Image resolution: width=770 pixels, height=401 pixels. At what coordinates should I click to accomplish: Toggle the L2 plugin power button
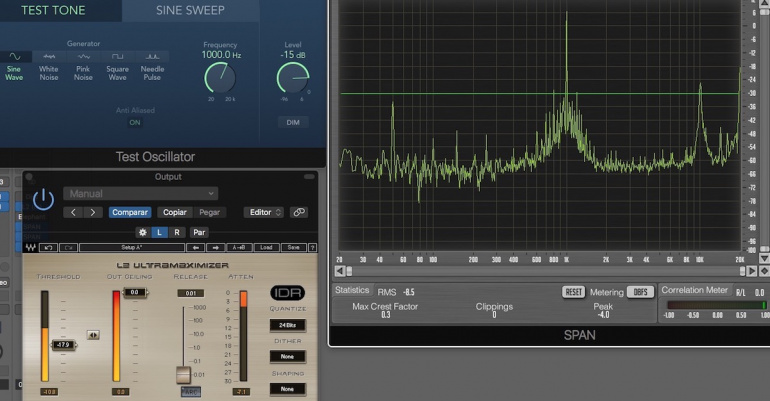click(43, 200)
